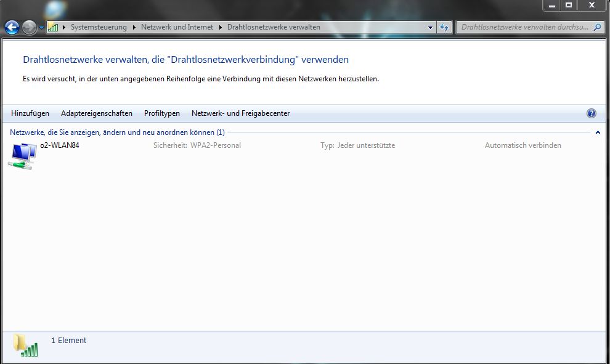
Task: Maximize the window
Action: [569, 5]
